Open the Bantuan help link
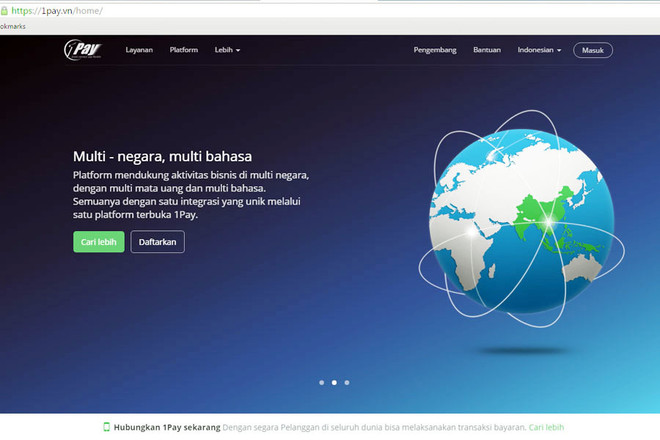660x440 pixels. 487,50
